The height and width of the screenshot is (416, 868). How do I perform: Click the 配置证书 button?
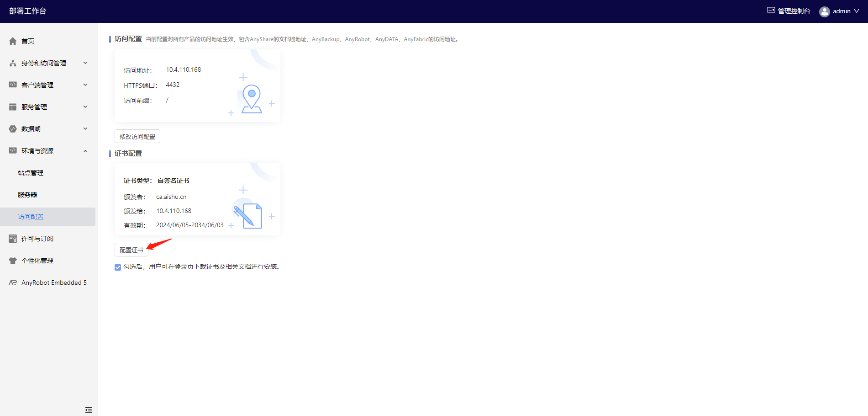[132, 250]
